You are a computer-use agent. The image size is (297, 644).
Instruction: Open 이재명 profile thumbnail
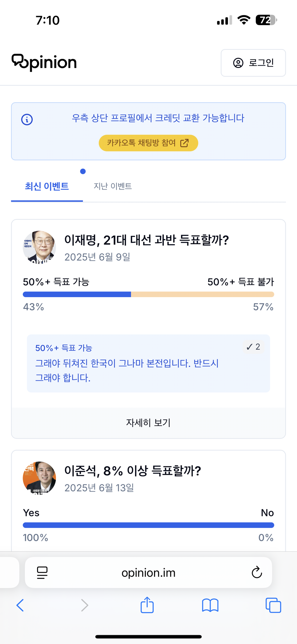coord(39,247)
